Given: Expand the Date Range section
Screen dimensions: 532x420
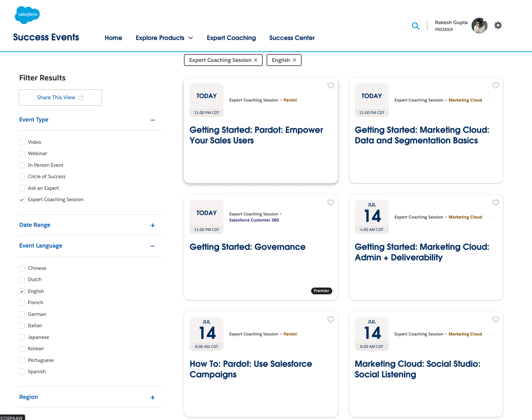Looking at the screenshot, I should point(153,225).
